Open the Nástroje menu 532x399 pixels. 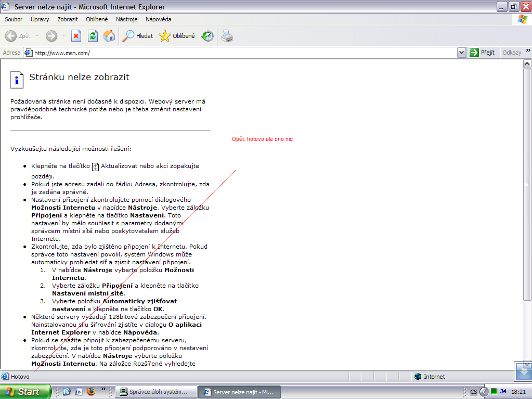coord(126,19)
